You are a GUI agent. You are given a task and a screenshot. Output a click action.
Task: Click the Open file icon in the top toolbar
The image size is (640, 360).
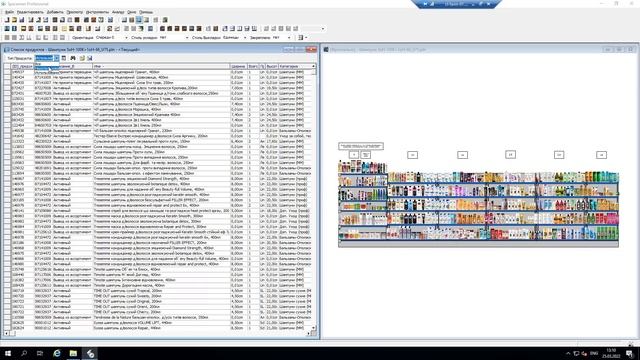tap(14, 20)
